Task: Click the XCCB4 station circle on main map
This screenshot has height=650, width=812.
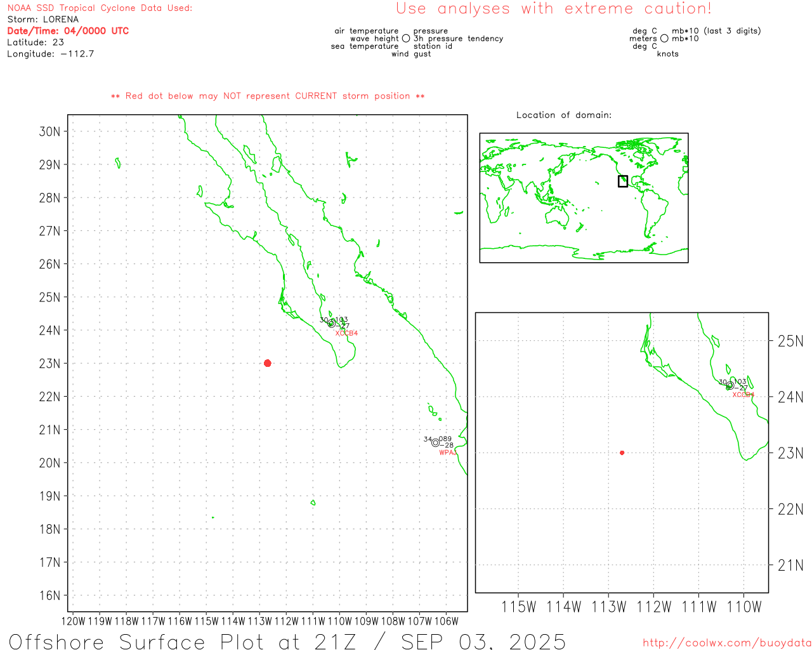Action: [x=331, y=323]
